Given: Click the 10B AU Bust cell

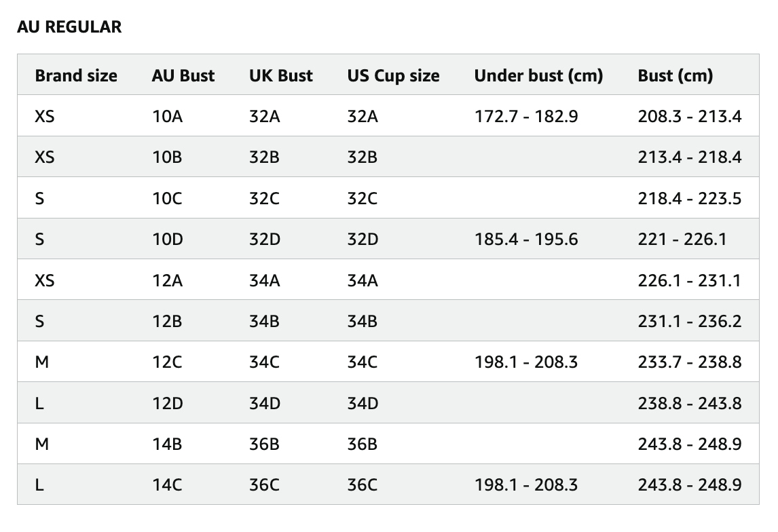Looking at the screenshot, I should coord(167,157).
